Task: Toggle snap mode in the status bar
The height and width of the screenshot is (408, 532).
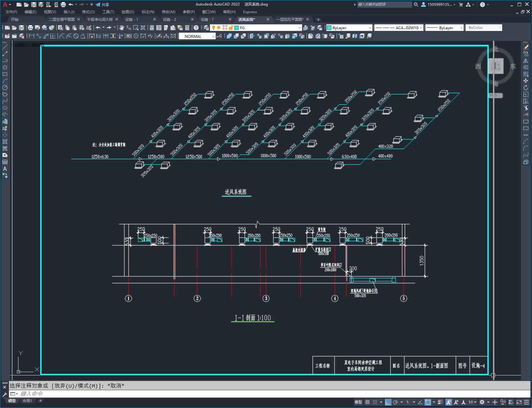Action: [x=375, y=402]
